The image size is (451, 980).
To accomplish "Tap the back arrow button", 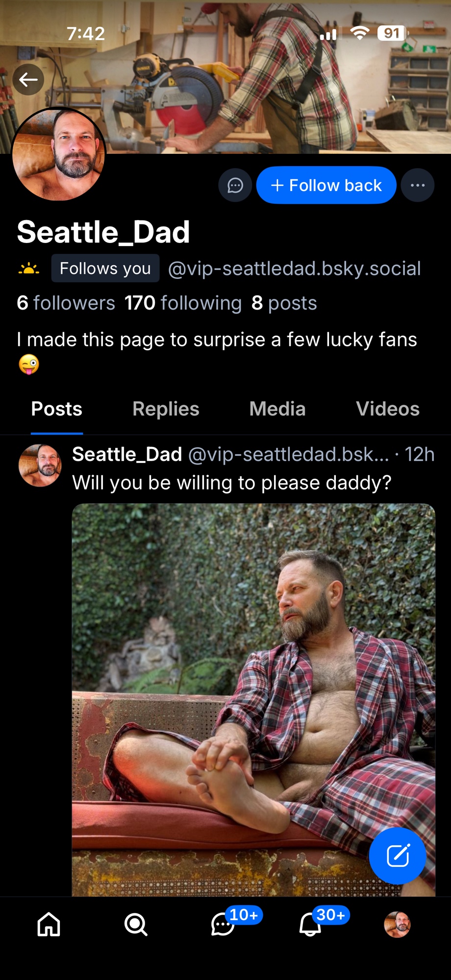I will pos(28,79).
